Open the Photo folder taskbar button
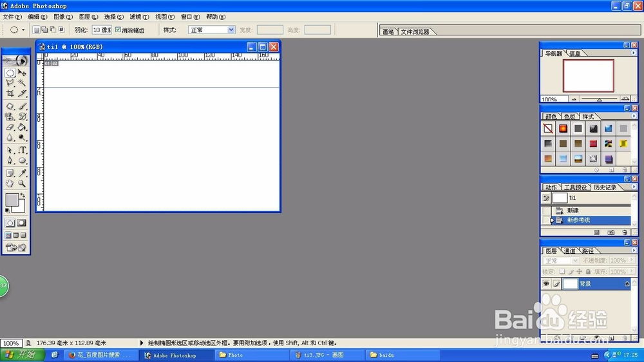 click(251, 355)
